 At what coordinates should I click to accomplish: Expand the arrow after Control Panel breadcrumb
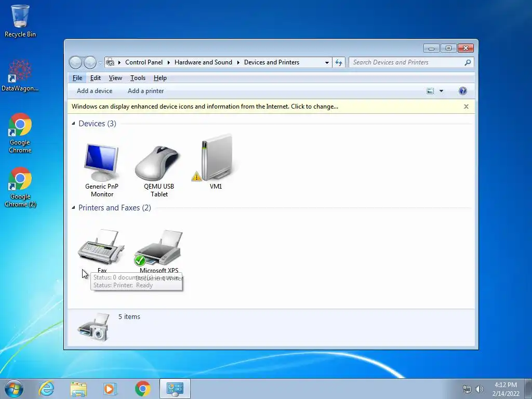click(169, 62)
